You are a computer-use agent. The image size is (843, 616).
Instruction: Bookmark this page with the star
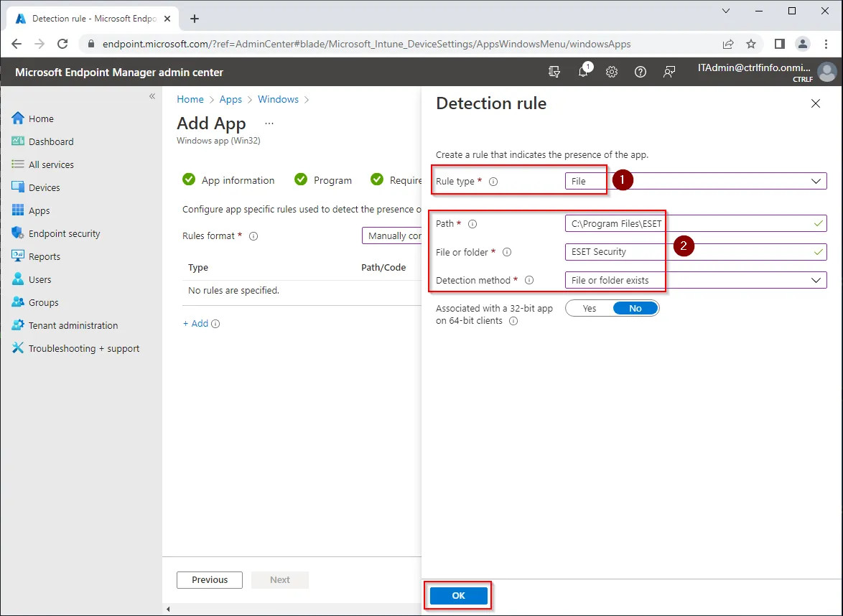point(751,44)
